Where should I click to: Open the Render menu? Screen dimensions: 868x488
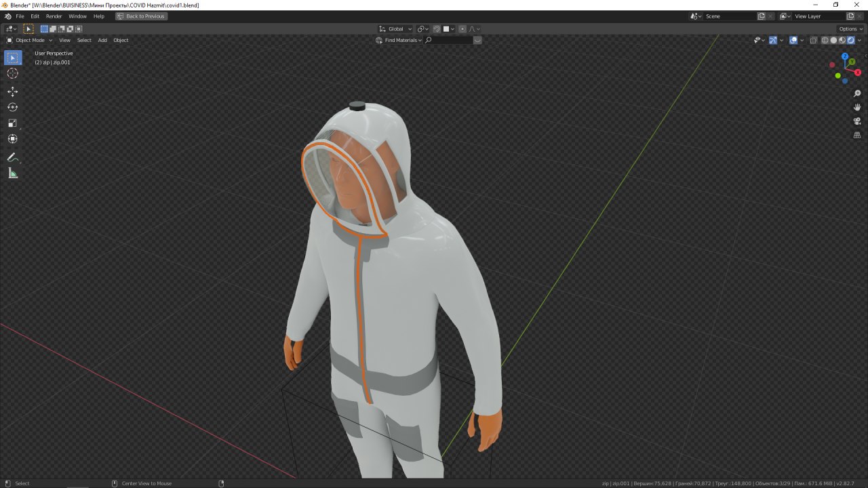click(x=54, y=16)
